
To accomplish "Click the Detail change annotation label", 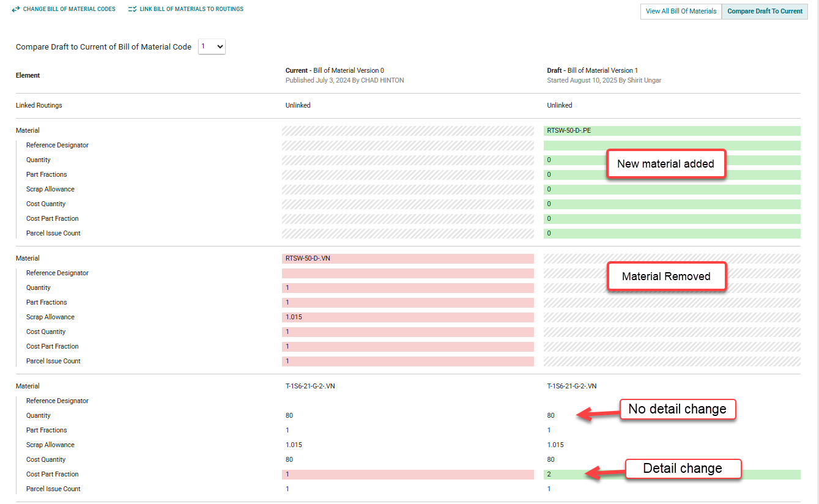I will click(x=682, y=469).
